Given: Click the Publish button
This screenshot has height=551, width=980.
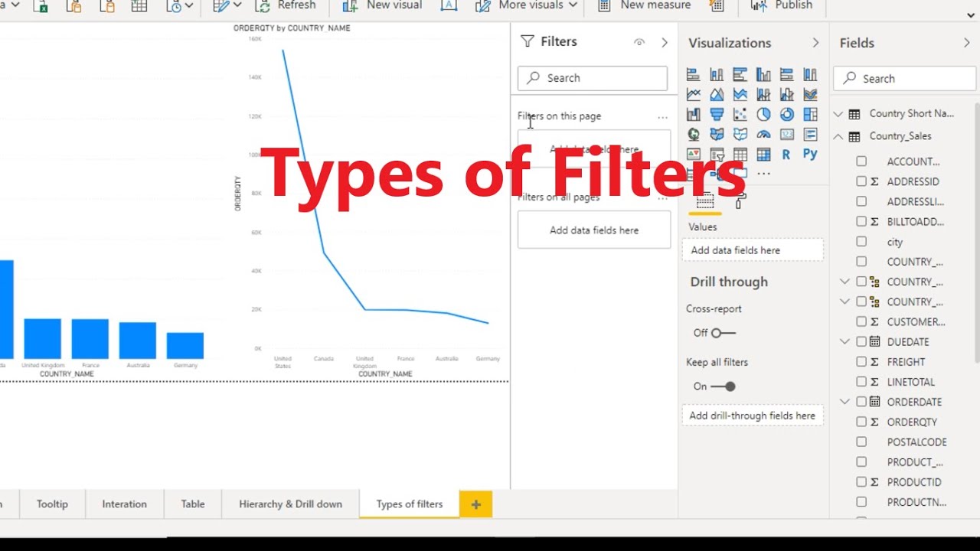Looking at the screenshot, I should [782, 5].
